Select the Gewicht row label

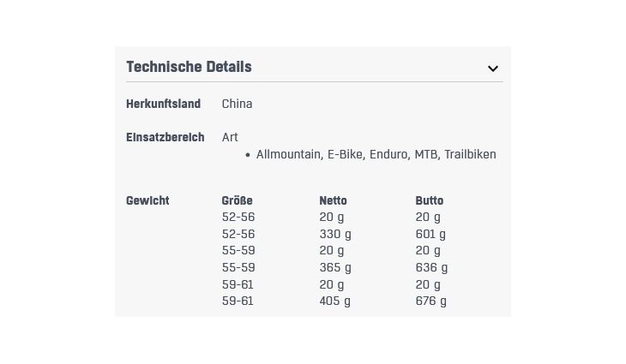coord(147,200)
